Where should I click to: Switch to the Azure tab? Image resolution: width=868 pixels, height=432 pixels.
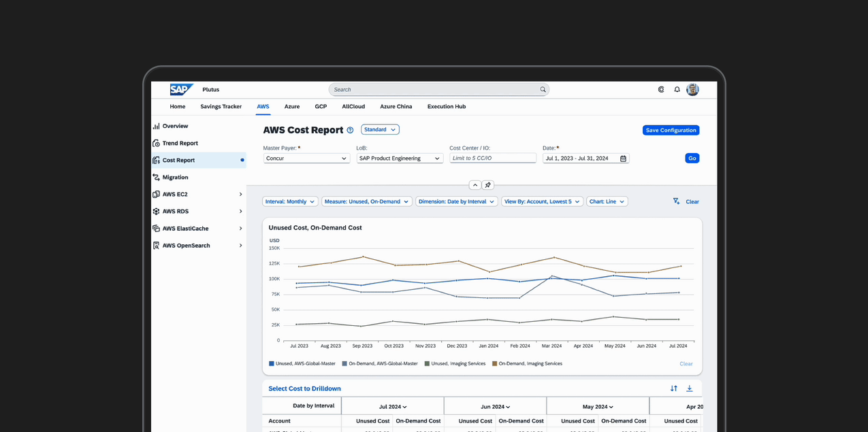pos(292,107)
